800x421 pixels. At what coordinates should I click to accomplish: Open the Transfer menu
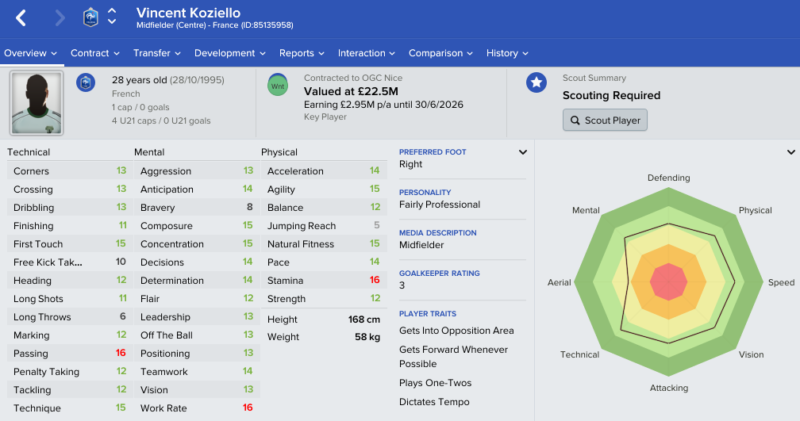(x=157, y=53)
